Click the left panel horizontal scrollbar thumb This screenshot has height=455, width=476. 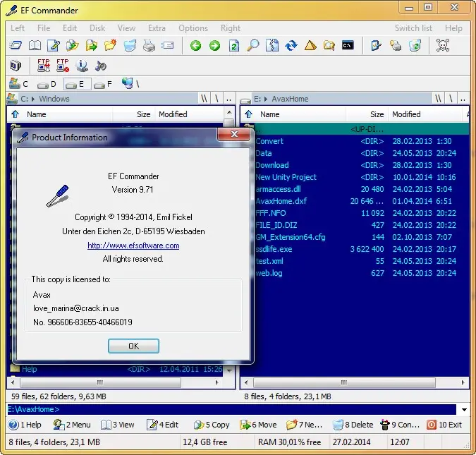tap(100, 382)
